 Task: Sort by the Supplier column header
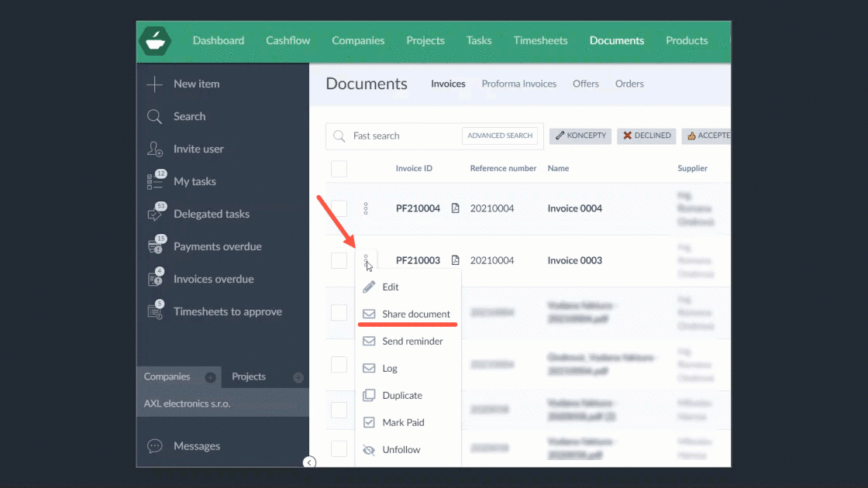[693, 168]
